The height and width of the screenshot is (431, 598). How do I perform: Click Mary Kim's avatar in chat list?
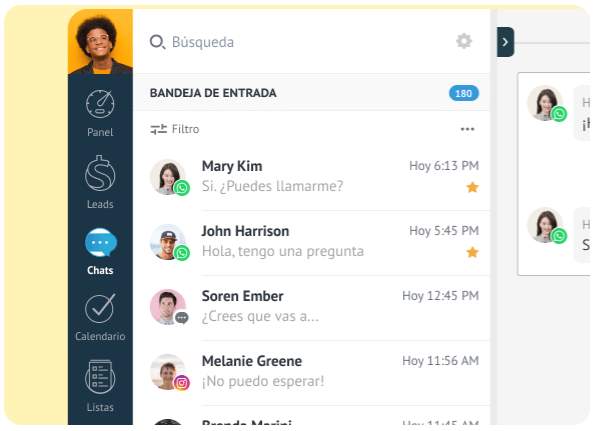coord(168,177)
